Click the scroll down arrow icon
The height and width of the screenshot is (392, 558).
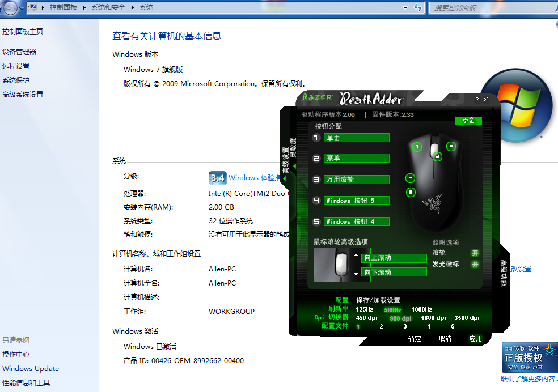(356, 272)
